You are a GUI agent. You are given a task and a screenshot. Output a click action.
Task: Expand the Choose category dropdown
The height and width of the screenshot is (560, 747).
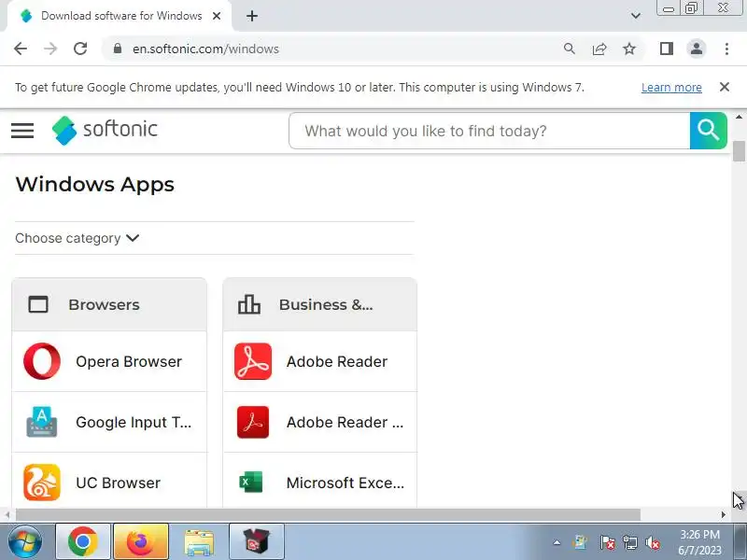(x=78, y=238)
